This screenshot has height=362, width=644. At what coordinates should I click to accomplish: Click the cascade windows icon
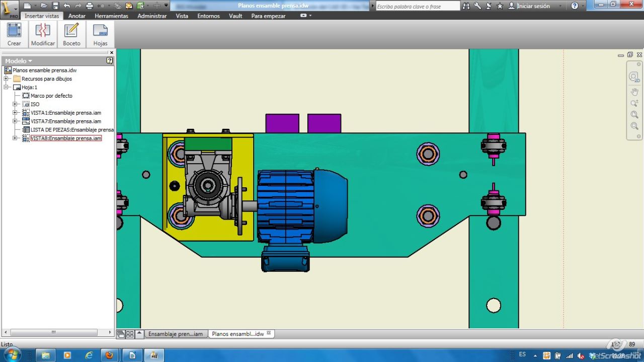click(121, 334)
